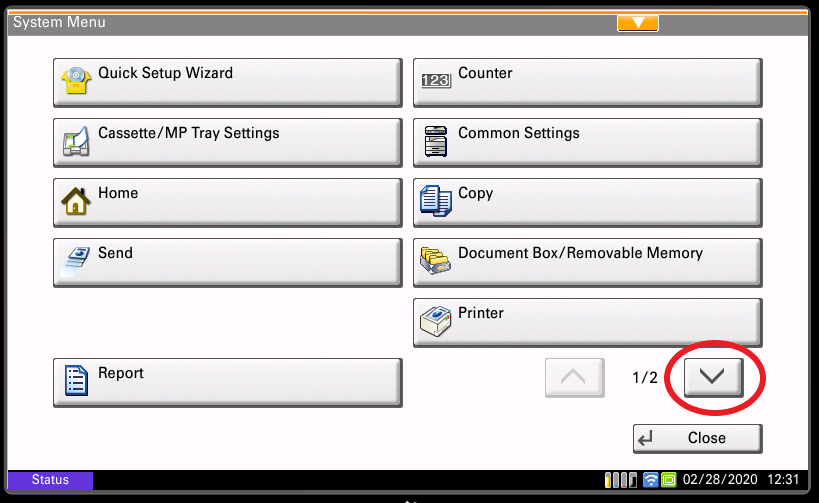This screenshot has height=503, width=819.
Task: Go to the previous page with the up arrow
Action: point(575,377)
